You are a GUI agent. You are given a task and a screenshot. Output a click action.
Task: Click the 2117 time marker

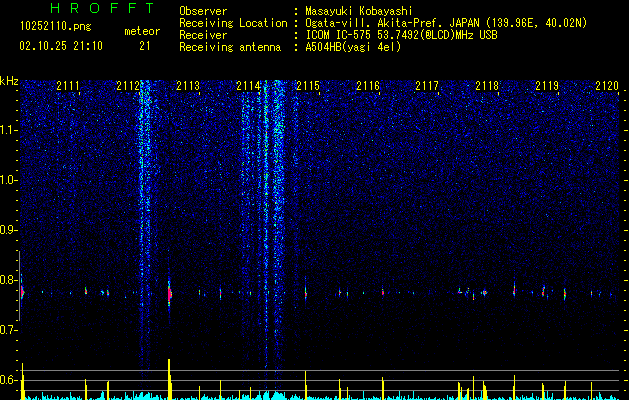[x=427, y=86]
